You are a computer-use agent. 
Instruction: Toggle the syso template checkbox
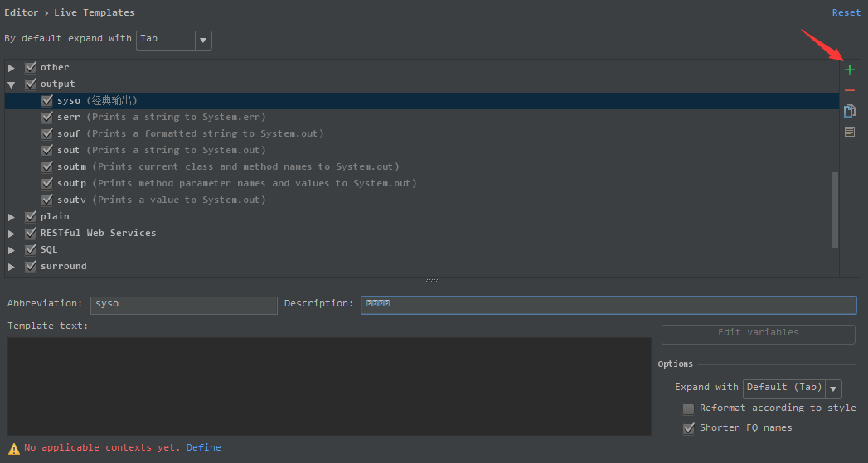47,101
